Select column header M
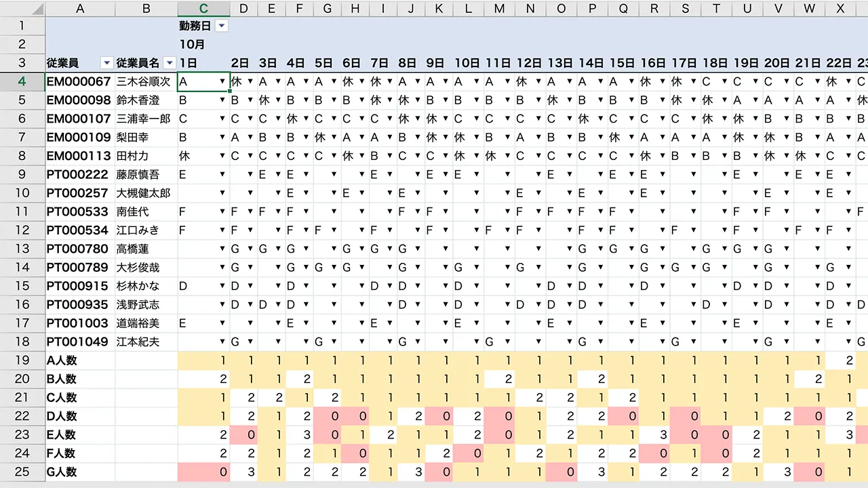 (x=499, y=9)
